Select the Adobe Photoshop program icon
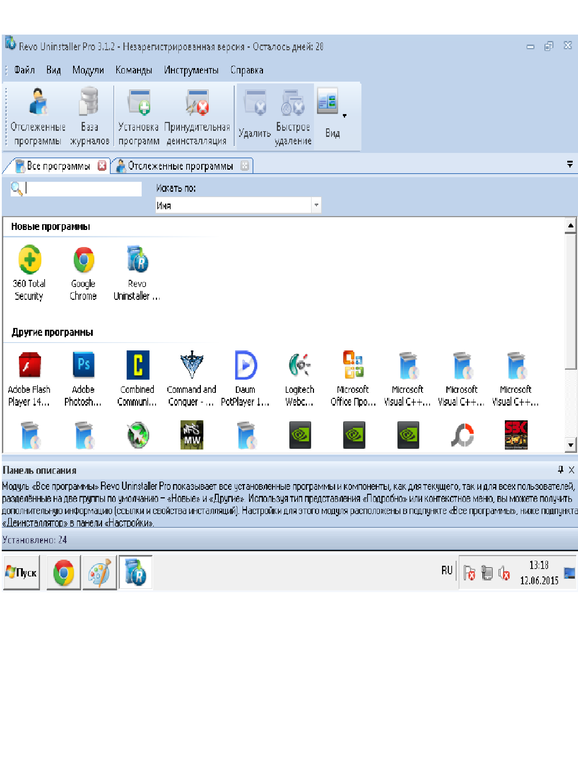Viewport: 578px width, 770px height. 83,379
